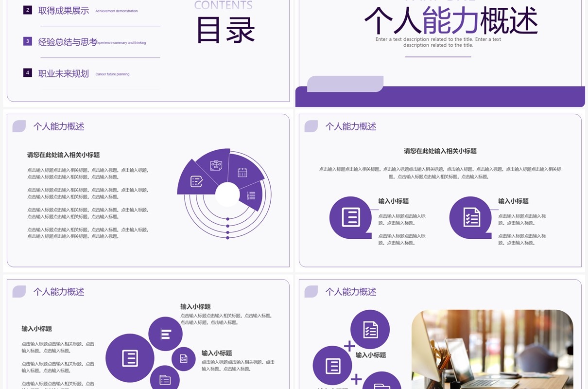Click the calendar icon in pie chart

(242, 172)
